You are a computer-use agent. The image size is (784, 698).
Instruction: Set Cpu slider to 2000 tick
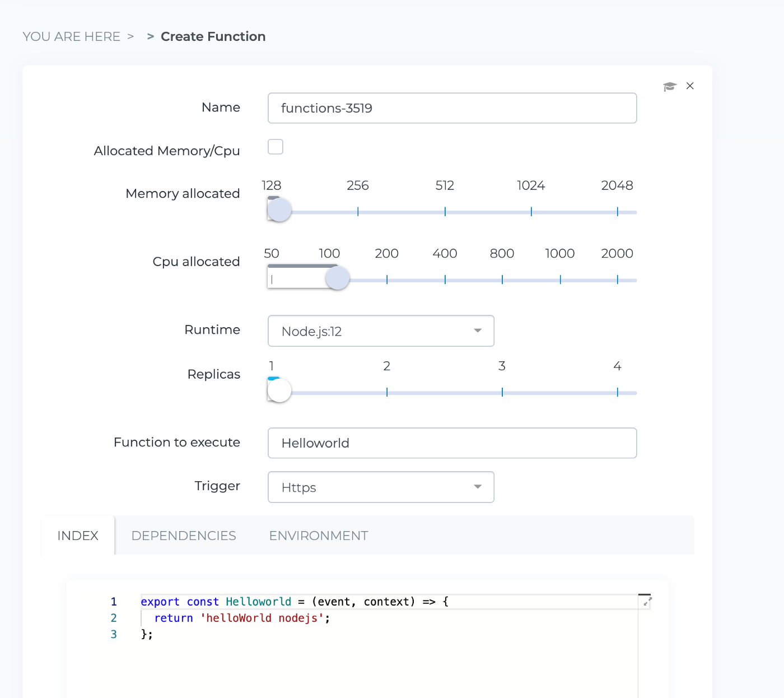coord(618,280)
